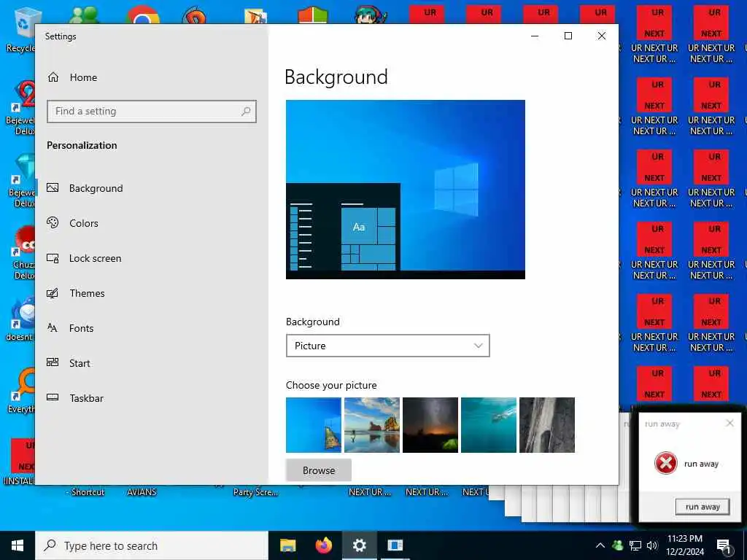Click the Find a setting search box
747x560 pixels.
click(x=152, y=112)
